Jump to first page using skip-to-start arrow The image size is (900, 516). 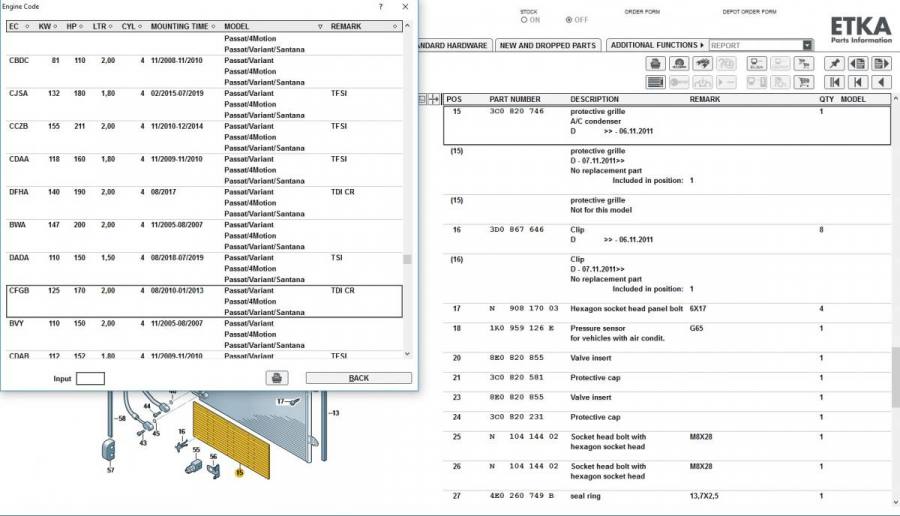833,82
